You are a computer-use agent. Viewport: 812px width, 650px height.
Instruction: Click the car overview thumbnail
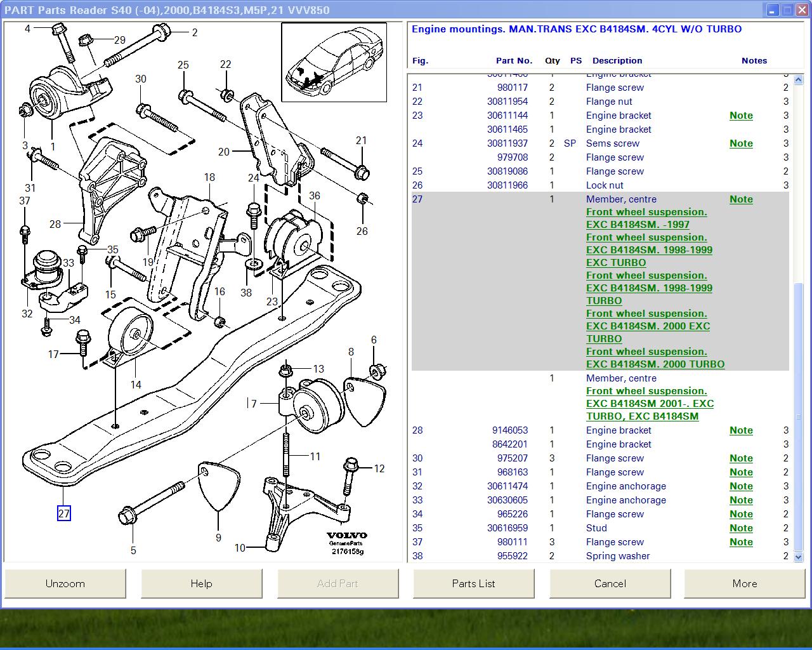click(334, 62)
